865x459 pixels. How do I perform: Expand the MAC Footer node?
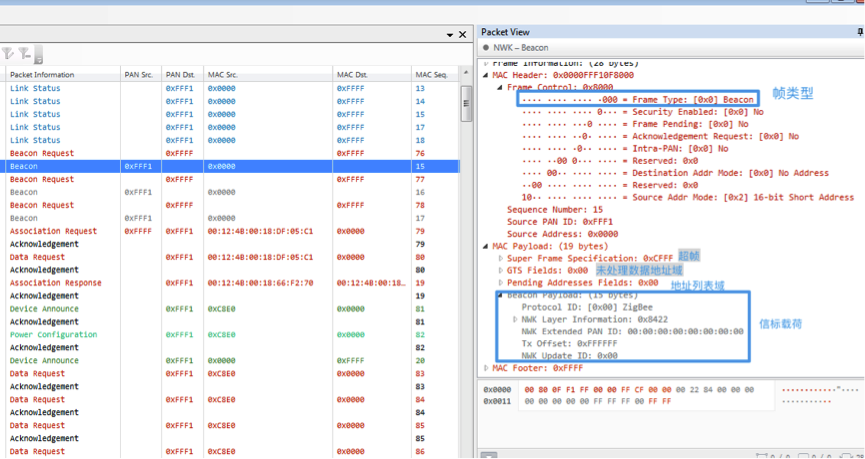[x=487, y=368]
